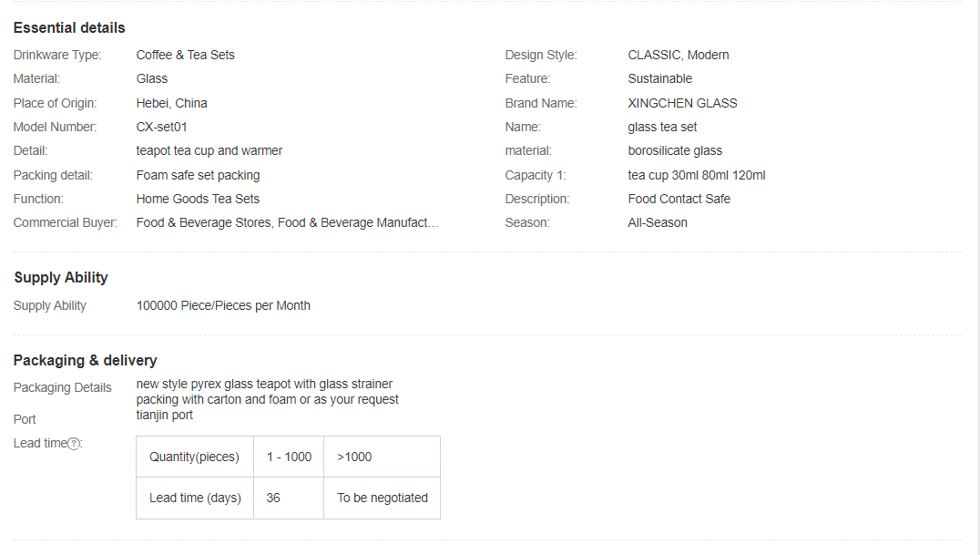
Task: Click the Coffee & Tea Sets value
Action: click(x=185, y=55)
